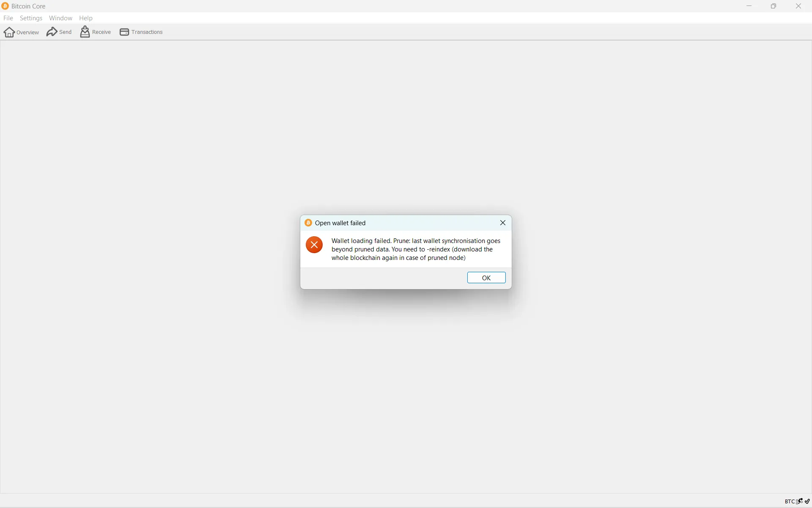
Task: Click the Bitcoin logo in dialog title
Action: click(309, 223)
